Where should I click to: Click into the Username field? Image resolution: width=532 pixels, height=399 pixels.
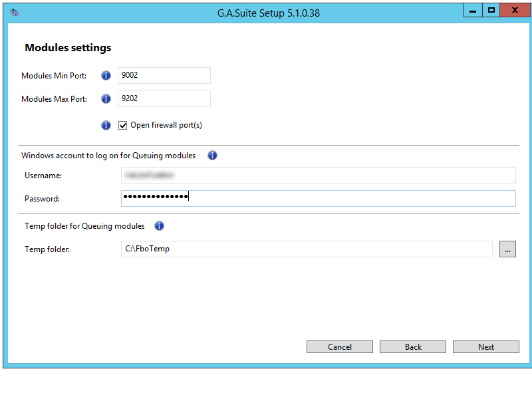[319, 176]
